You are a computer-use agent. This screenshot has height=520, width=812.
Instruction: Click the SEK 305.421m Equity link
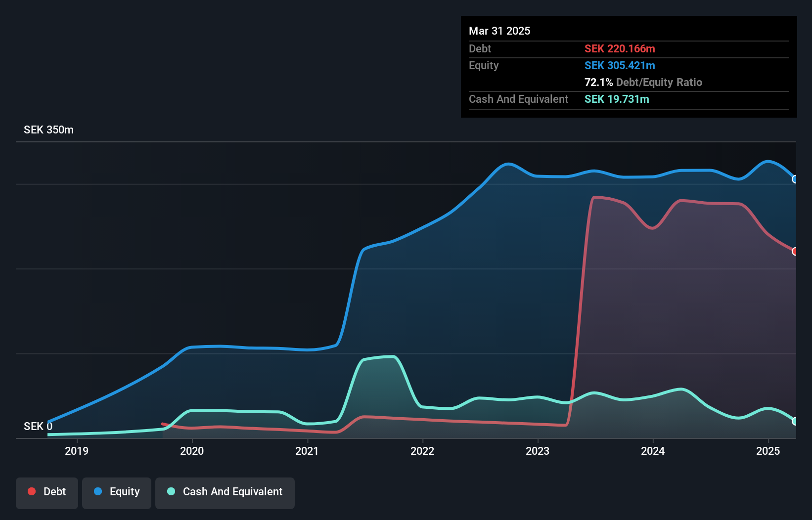coord(620,65)
